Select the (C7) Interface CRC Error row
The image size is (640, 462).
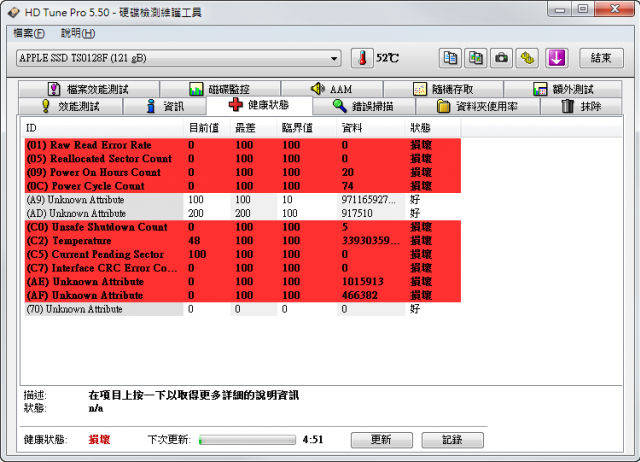tap(242, 268)
